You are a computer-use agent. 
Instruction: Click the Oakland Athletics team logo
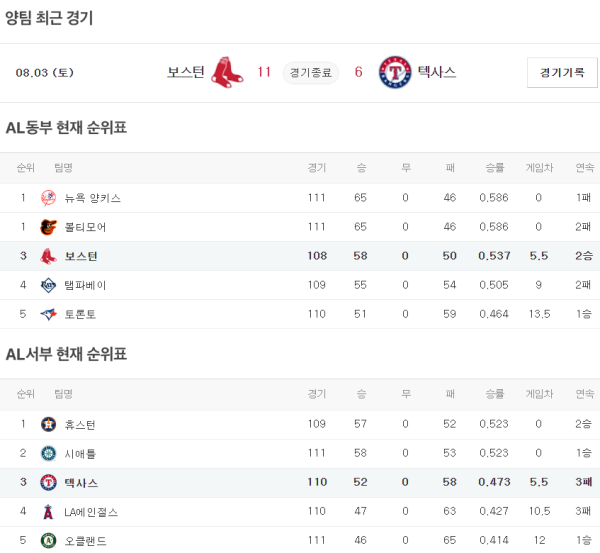48,541
